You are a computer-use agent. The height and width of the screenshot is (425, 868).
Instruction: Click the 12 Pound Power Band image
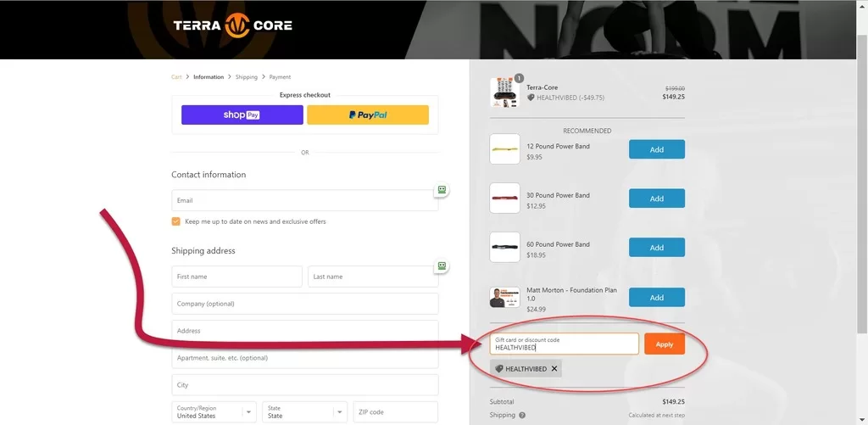[504, 149]
